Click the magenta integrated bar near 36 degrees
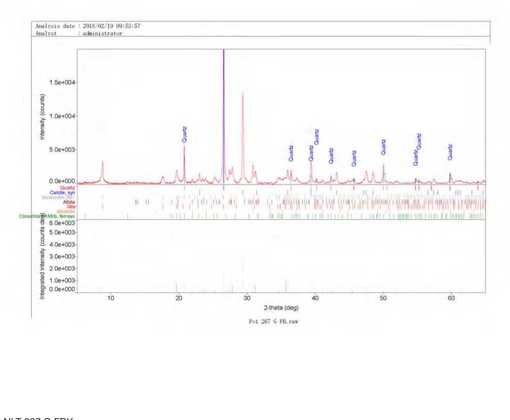Image resolution: width=510 pixels, height=420 pixels. [x=286, y=286]
